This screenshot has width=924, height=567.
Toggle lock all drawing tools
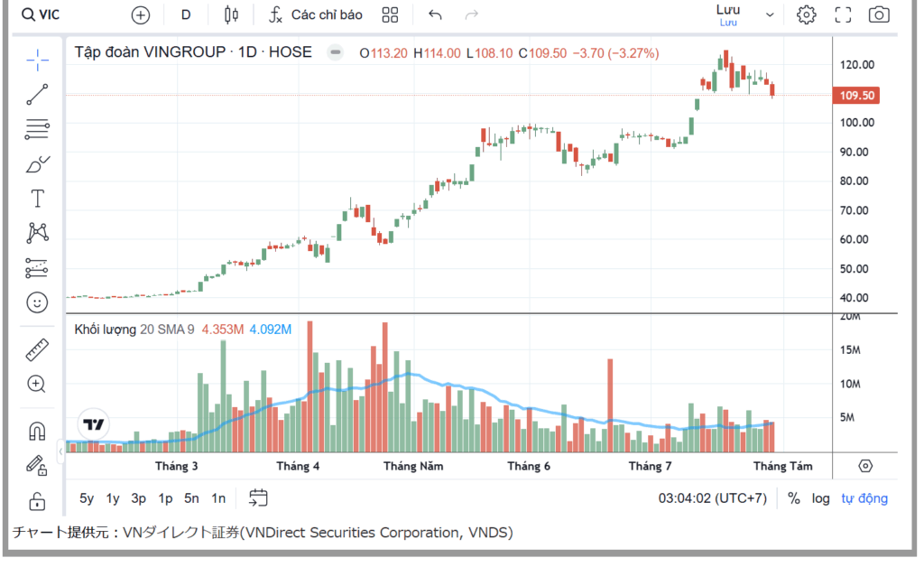tap(37, 502)
